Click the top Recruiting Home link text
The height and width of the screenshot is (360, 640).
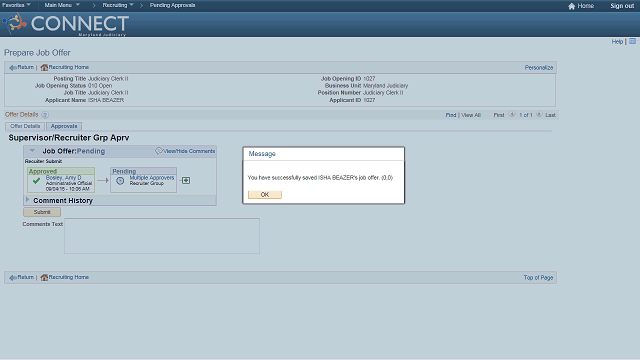tap(69, 67)
